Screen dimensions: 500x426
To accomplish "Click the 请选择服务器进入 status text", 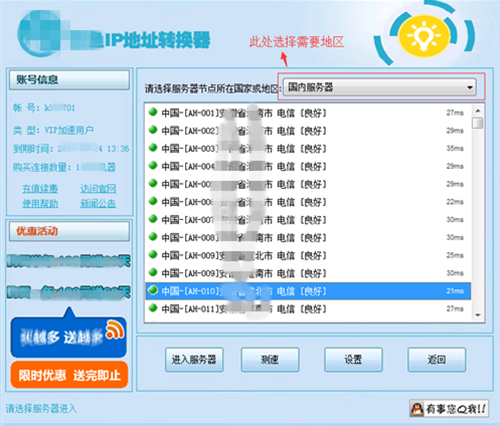I will (x=41, y=408).
